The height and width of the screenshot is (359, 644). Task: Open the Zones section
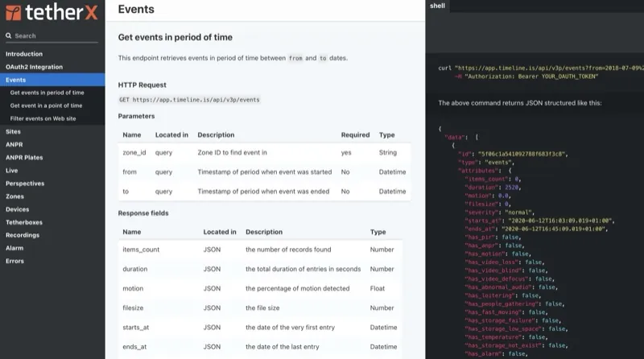tap(14, 196)
